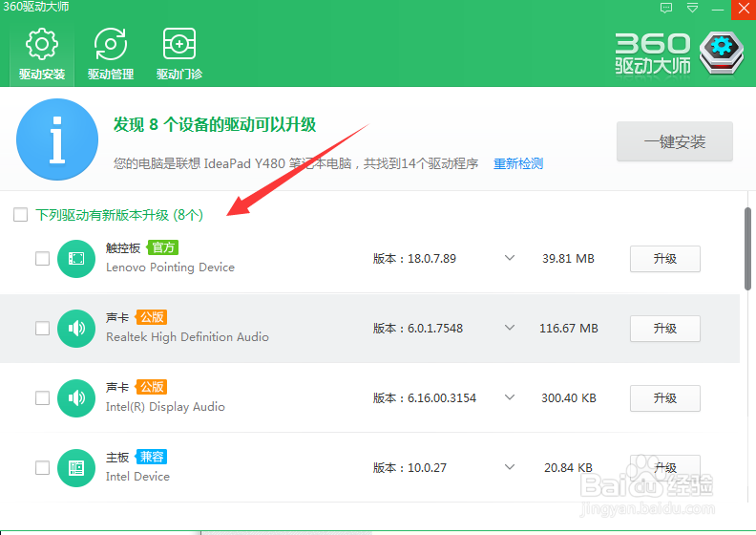Click the 版本：10.0.27 text
This screenshot has height=535, width=756.
(409, 468)
